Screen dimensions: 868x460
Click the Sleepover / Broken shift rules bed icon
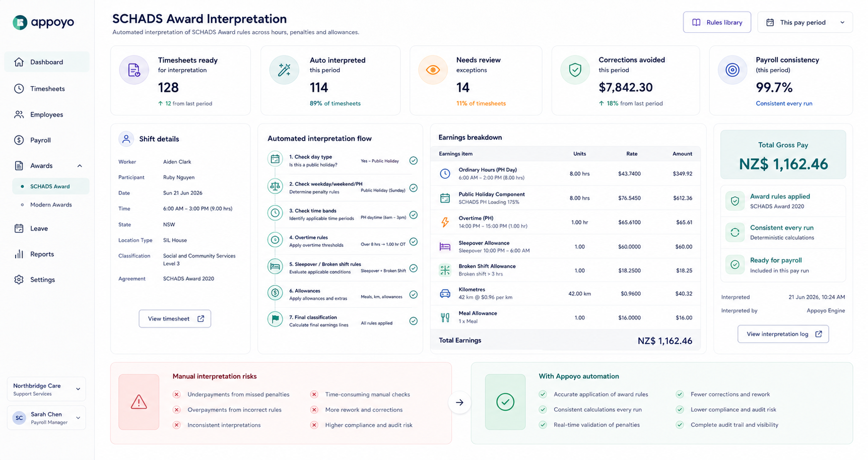click(275, 267)
